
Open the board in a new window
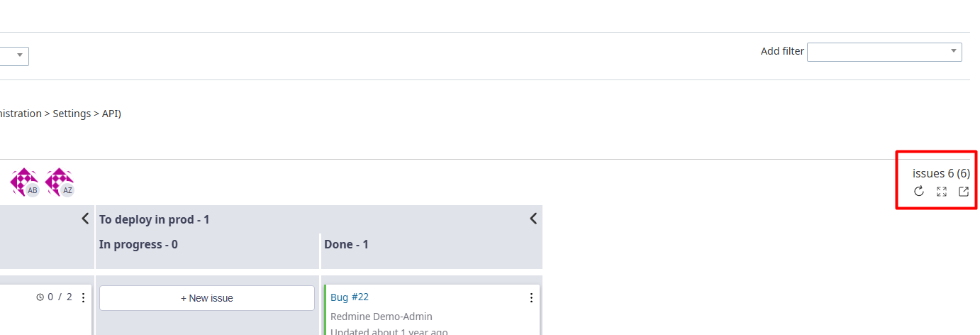tap(964, 191)
